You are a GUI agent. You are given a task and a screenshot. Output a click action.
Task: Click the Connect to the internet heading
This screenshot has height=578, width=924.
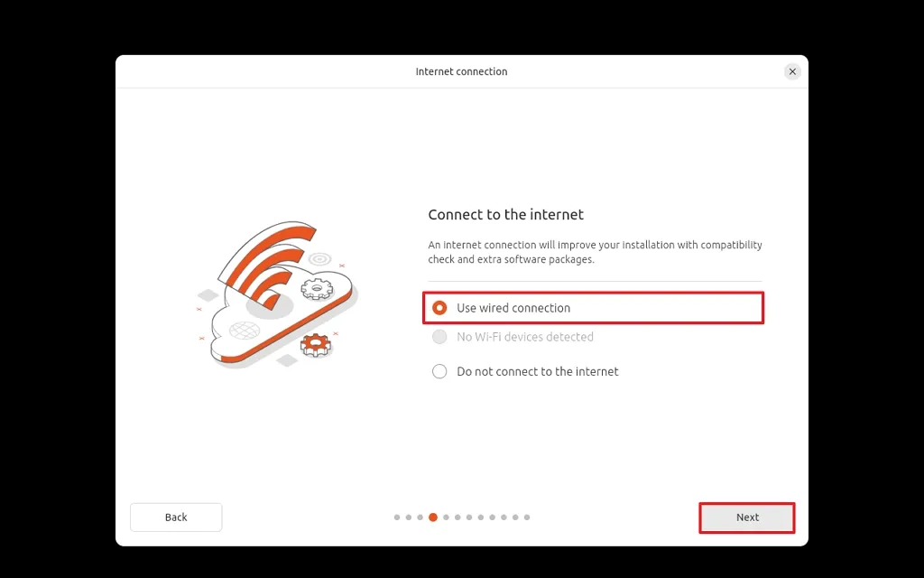point(505,215)
